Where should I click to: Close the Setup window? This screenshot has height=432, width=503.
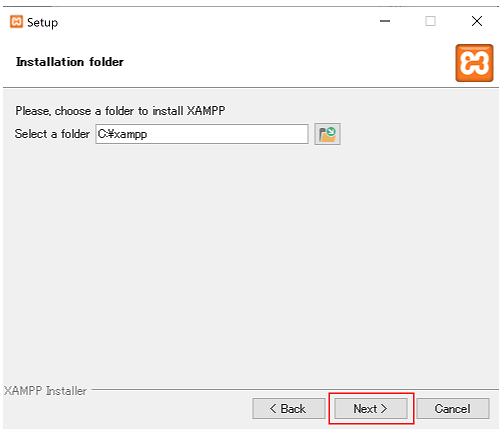point(477,21)
